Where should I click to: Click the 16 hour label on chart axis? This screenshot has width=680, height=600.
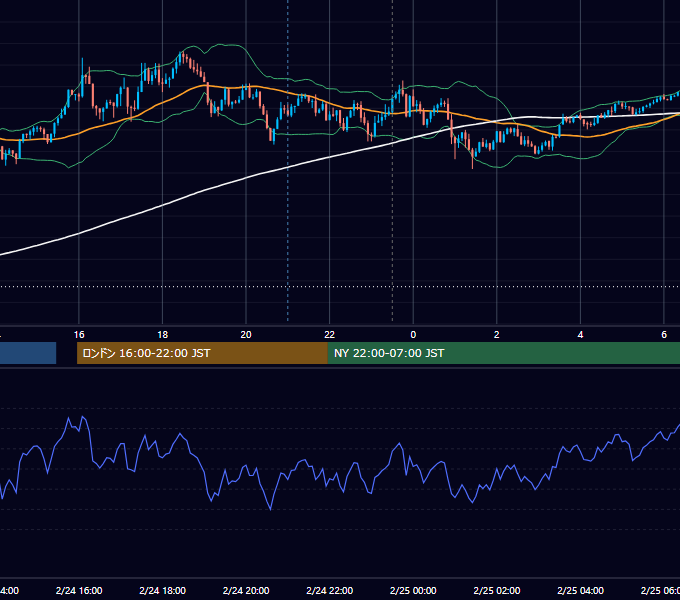[x=79, y=335]
